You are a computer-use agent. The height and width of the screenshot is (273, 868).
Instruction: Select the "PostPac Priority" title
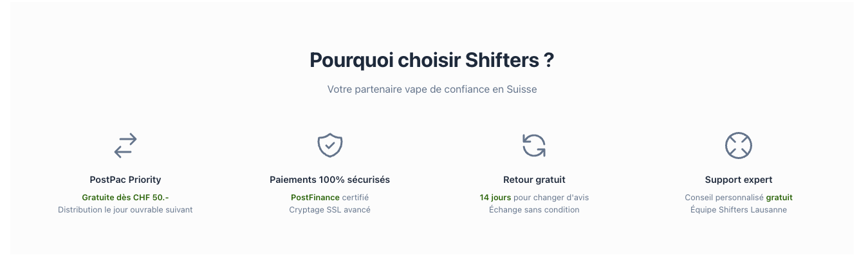pyautogui.click(x=125, y=180)
